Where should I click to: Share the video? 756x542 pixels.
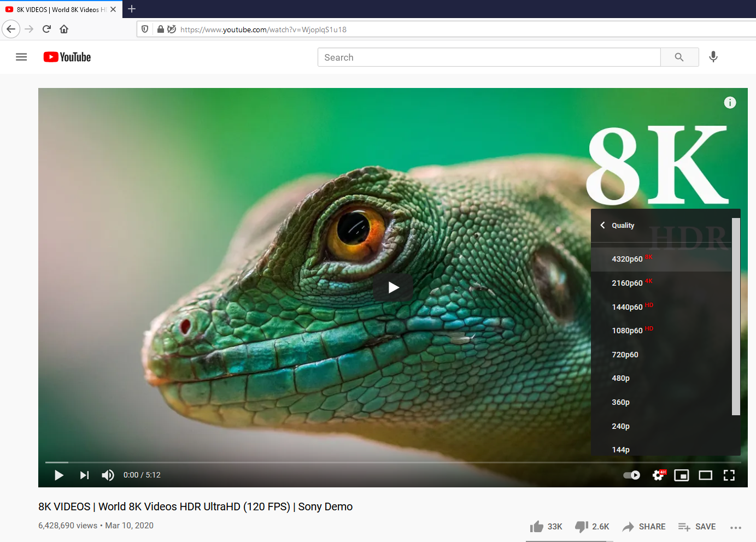point(644,527)
